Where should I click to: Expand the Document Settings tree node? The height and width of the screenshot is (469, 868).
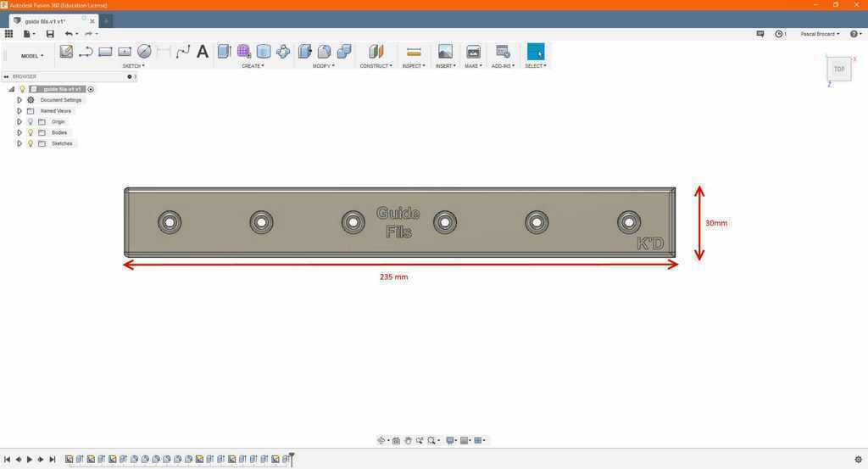pyautogui.click(x=19, y=100)
